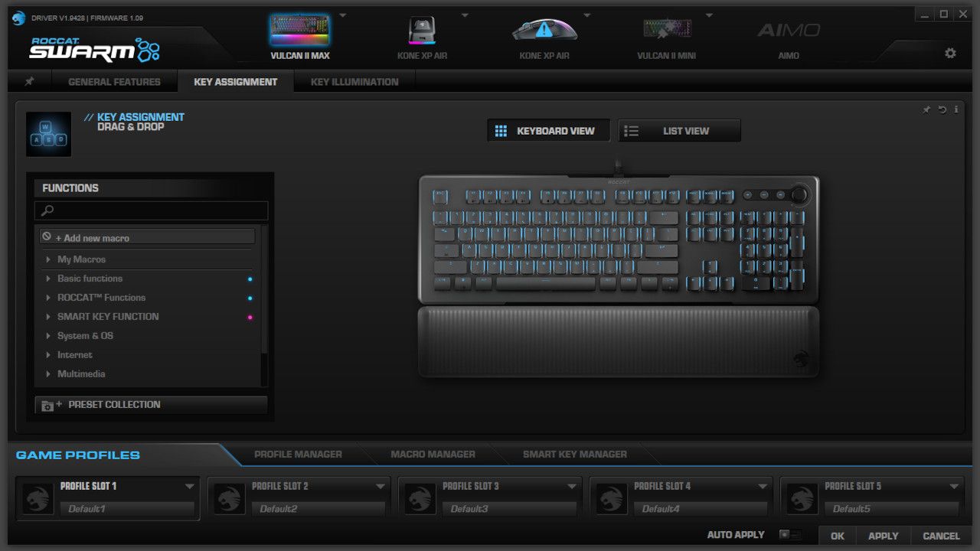The height and width of the screenshot is (551, 980).
Task: Open Macro Manager tab
Action: coord(433,455)
